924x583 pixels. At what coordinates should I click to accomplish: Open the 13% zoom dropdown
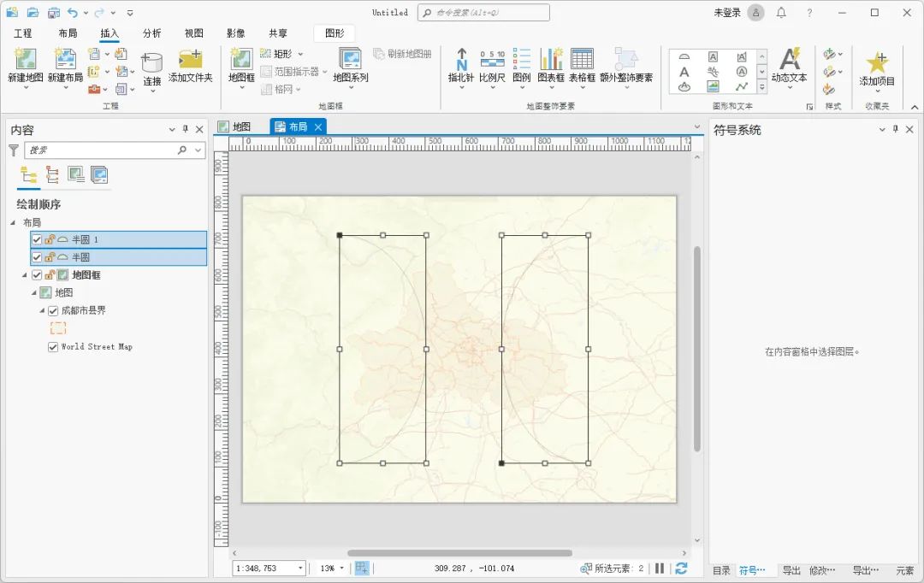tap(341, 568)
